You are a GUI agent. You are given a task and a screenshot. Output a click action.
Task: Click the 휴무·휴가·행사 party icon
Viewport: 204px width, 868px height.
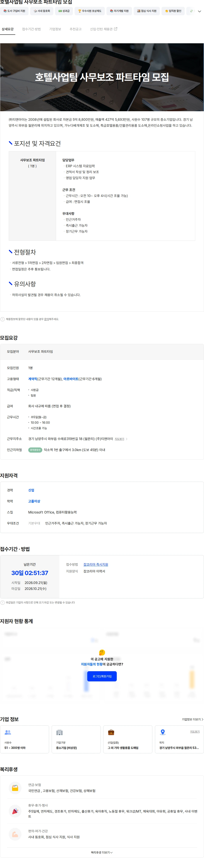(15, 811)
